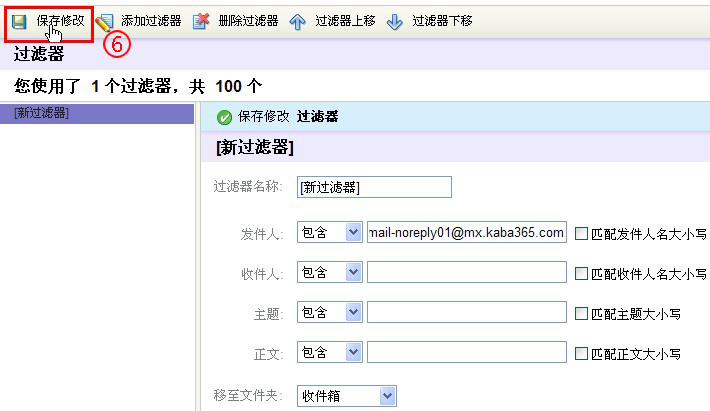Click the 添加过滤器 toolbar label

[x=151, y=21]
